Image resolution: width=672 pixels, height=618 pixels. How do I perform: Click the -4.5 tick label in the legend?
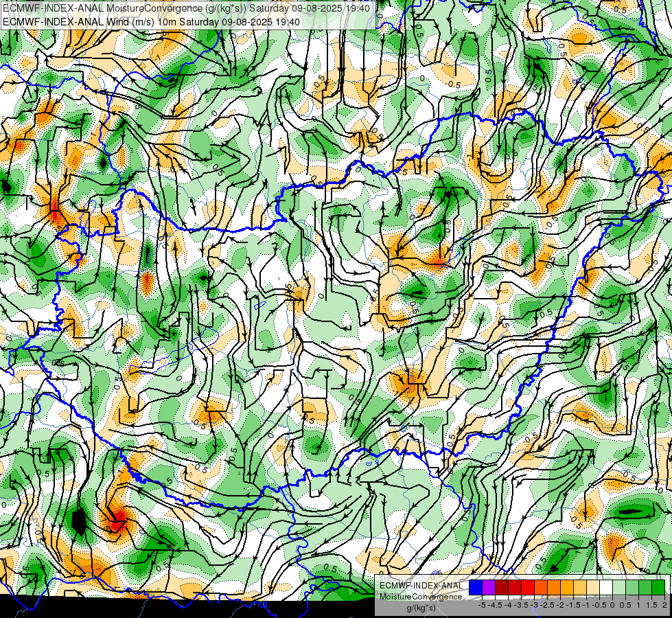pos(495,605)
